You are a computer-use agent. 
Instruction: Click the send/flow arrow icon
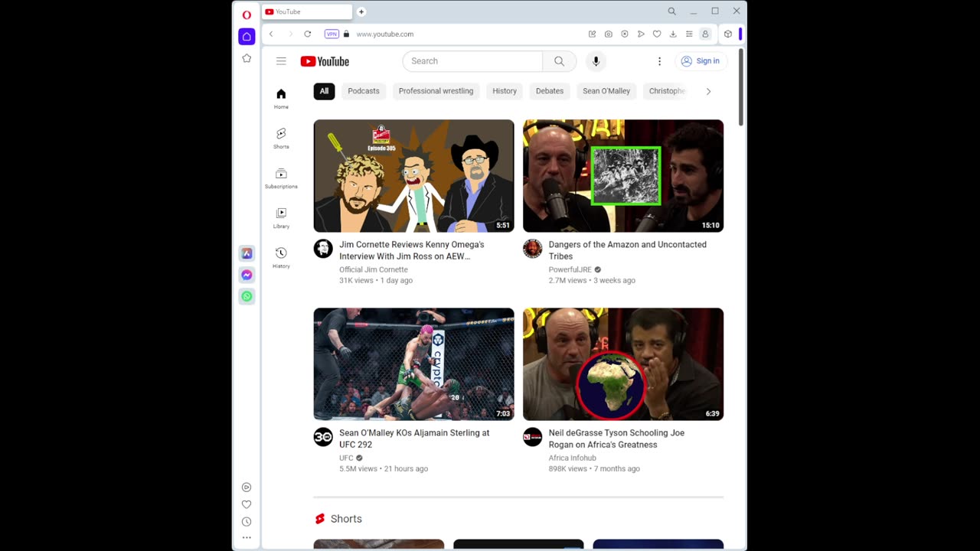(641, 34)
